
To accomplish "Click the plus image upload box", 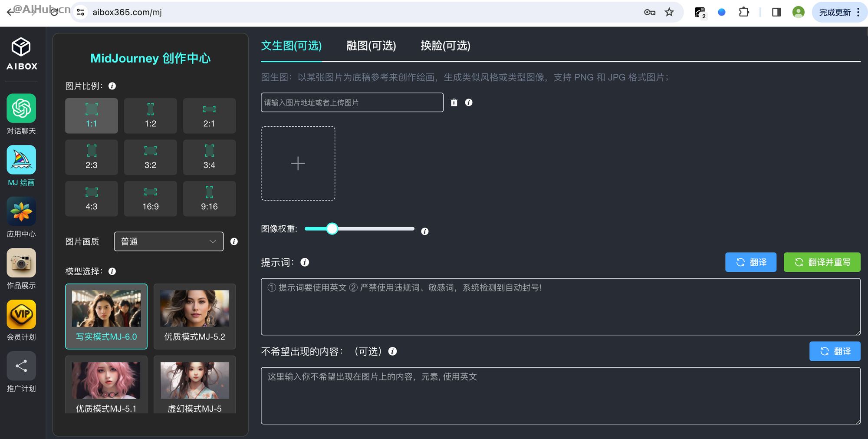I will 298,163.
